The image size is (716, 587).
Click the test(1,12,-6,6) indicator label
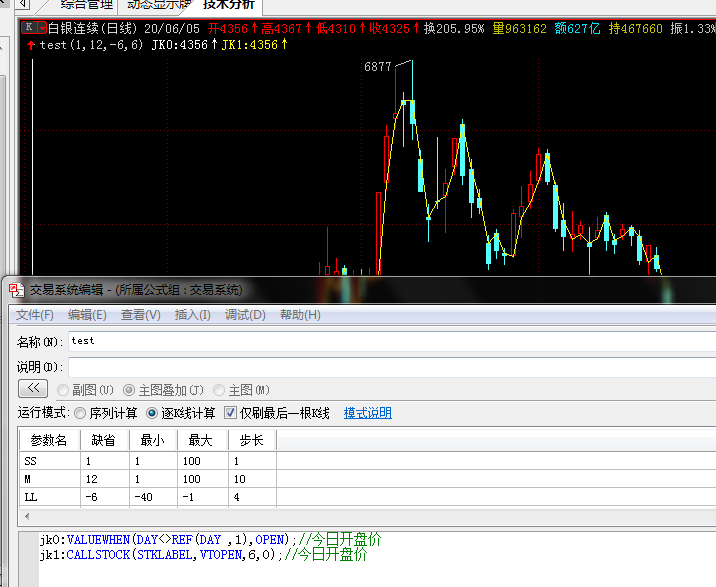(x=91, y=45)
